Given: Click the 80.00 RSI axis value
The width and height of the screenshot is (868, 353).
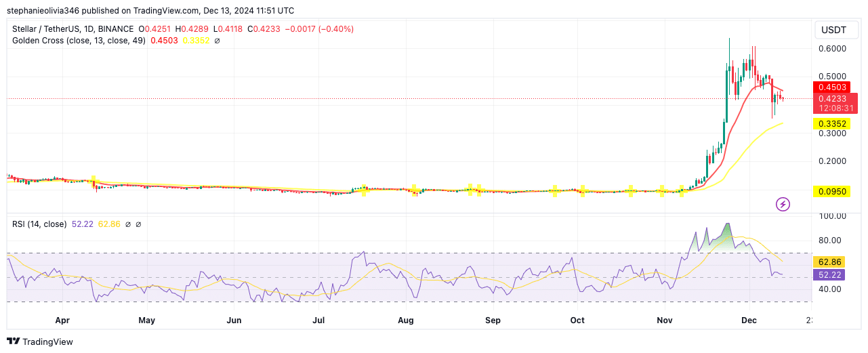Looking at the screenshot, I should pyautogui.click(x=831, y=241).
